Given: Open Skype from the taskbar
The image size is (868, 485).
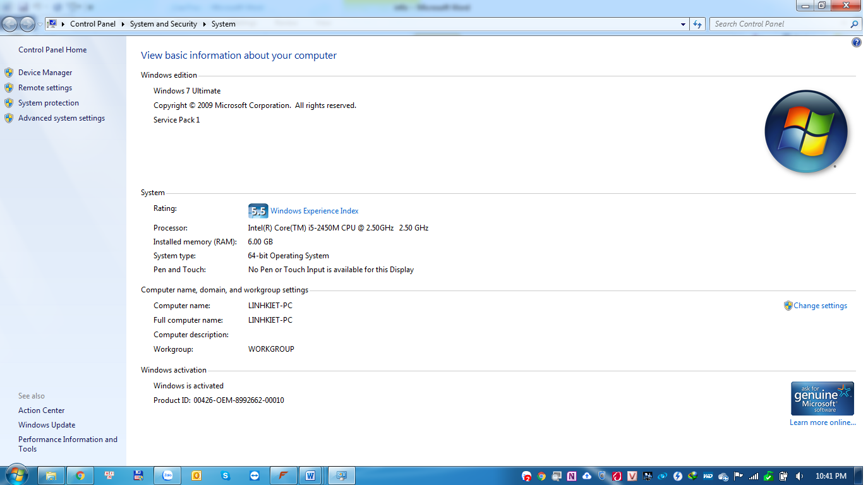Looking at the screenshot, I should (226, 476).
